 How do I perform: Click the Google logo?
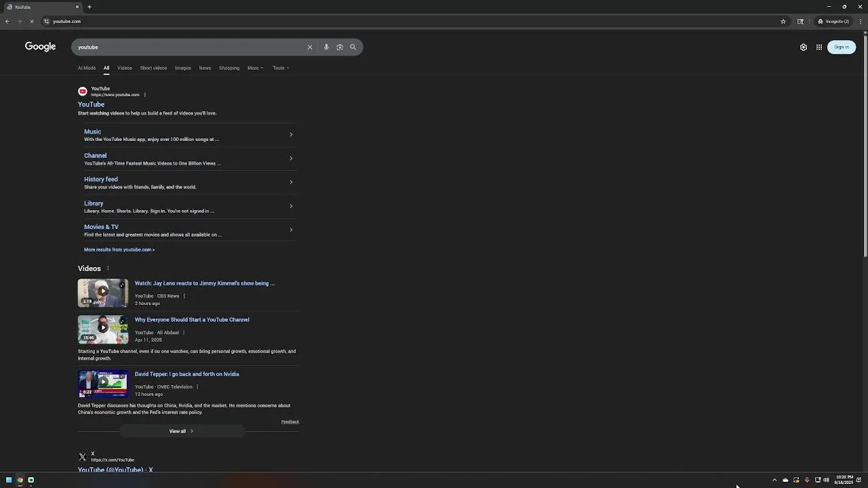pyautogui.click(x=41, y=47)
